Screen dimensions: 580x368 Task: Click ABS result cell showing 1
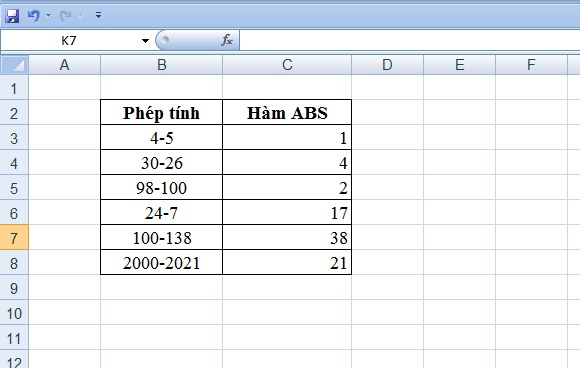coord(287,138)
